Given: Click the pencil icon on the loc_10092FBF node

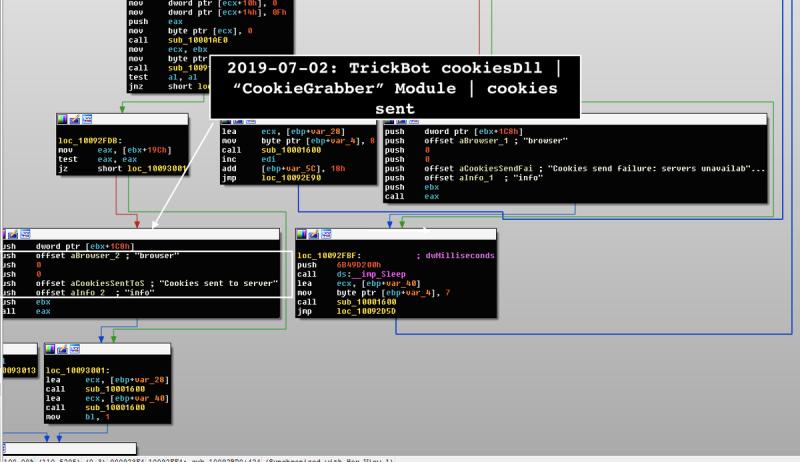Looking at the screenshot, I should [311, 235].
